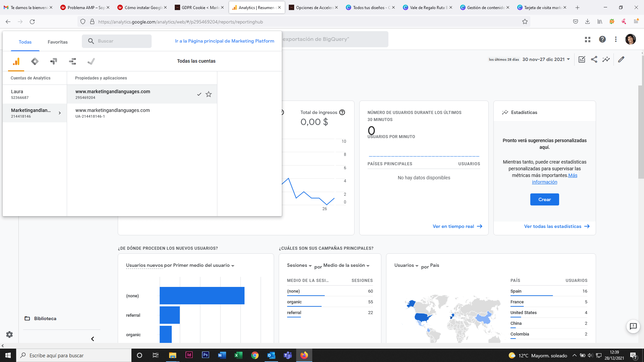The width and height of the screenshot is (644, 362).
Task: Open Usuarios nuevos por Primer medio dropdown
Action: 180,265
